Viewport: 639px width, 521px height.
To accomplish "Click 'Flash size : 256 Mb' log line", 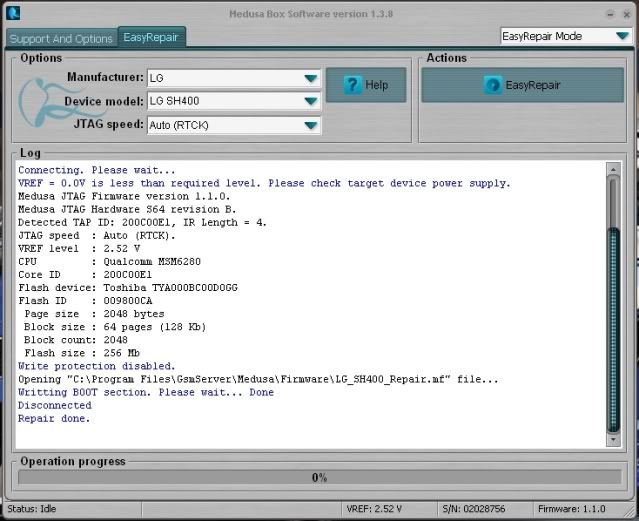I will coord(82,353).
